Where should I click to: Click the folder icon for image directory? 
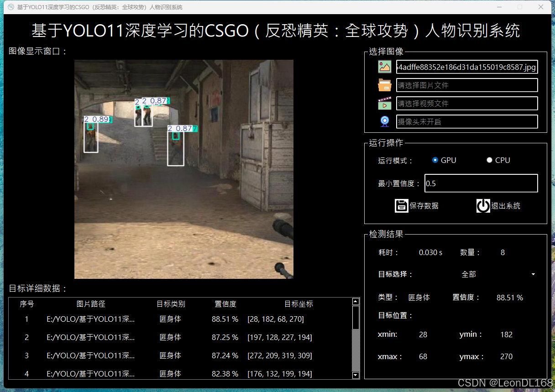[x=385, y=85]
